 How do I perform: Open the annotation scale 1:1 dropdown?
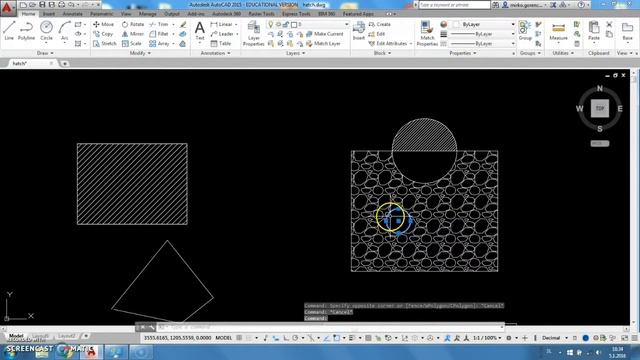click(487, 338)
